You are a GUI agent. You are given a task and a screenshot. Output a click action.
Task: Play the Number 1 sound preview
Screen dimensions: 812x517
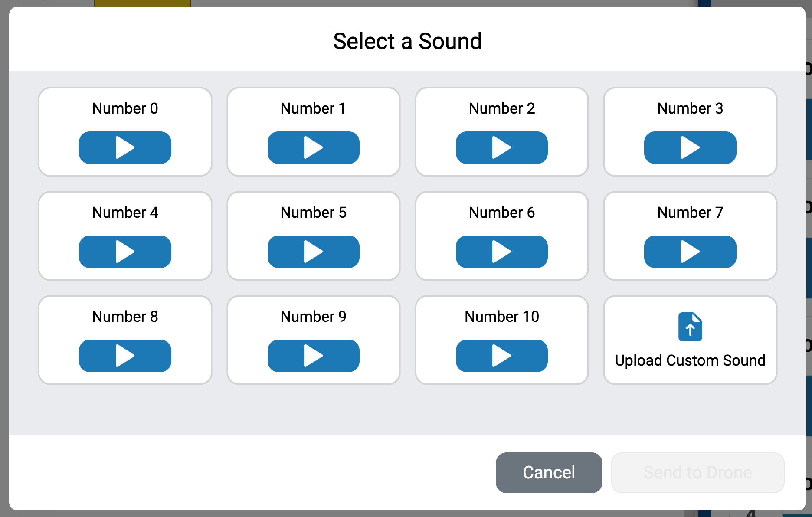[313, 147]
